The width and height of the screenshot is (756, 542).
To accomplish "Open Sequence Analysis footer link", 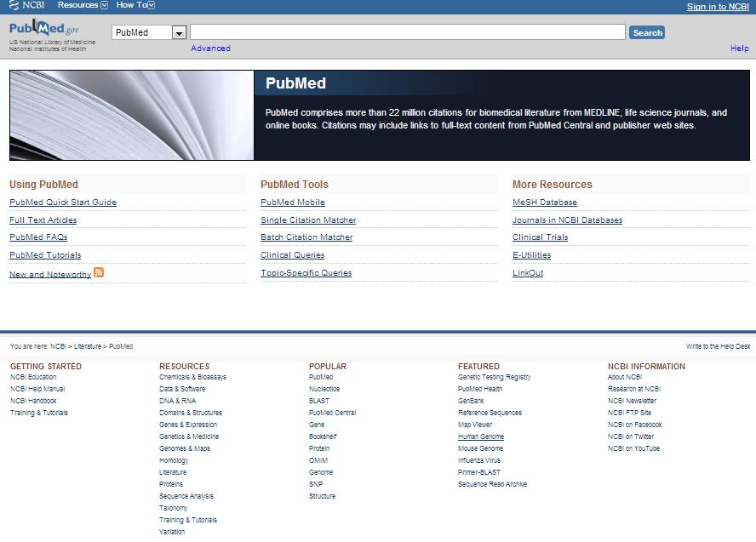I will (x=186, y=496).
